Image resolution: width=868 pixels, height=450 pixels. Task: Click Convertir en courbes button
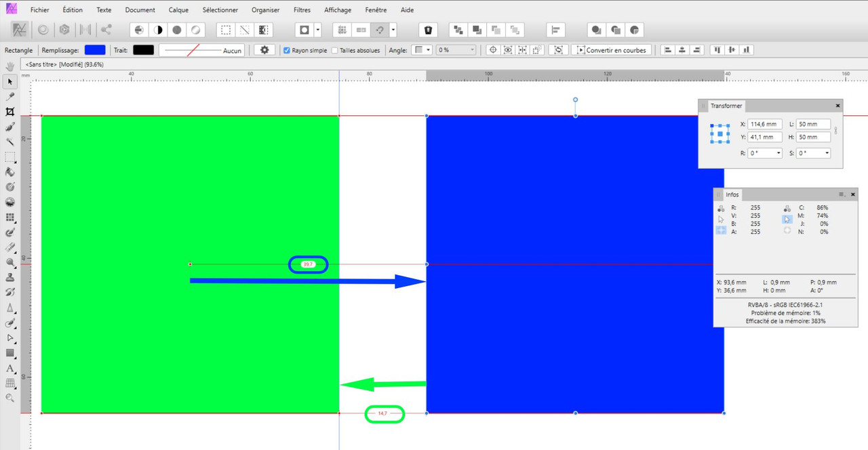(x=612, y=50)
